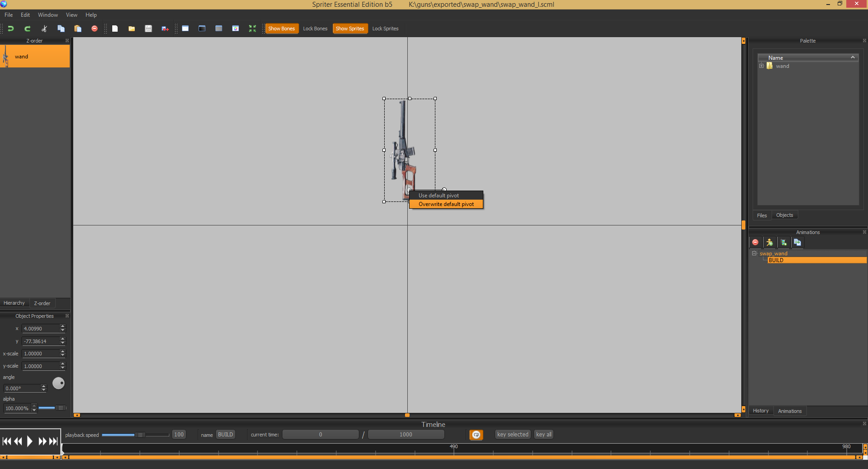The height and width of the screenshot is (469, 868).
Task: Expand the wand folder in Palette
Action: pyautogui.click(x=762, y=66)
